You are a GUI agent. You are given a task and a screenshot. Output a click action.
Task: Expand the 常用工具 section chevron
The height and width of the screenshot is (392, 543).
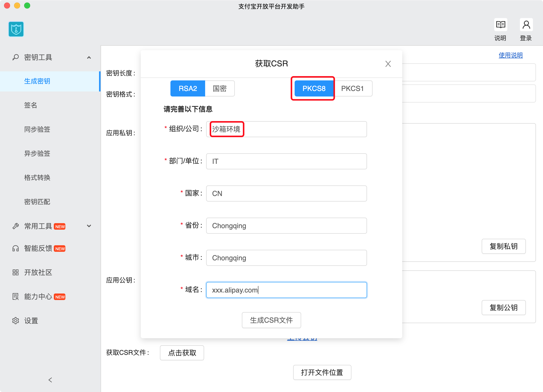pos(89,226)
